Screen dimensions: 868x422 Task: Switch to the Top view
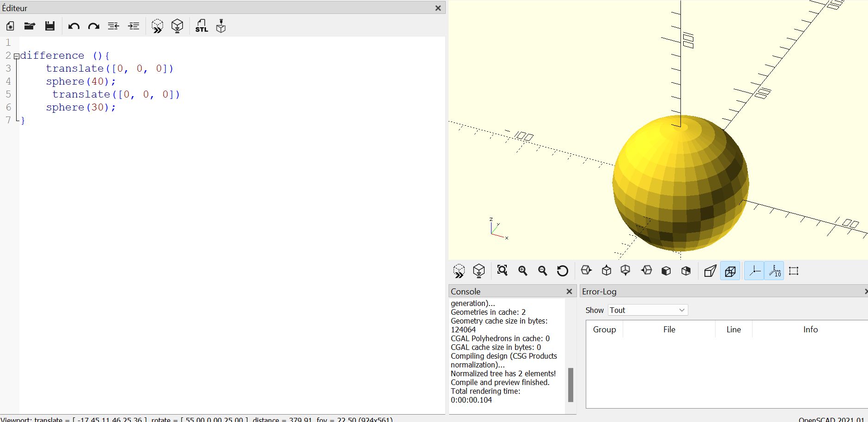point(607,270)
